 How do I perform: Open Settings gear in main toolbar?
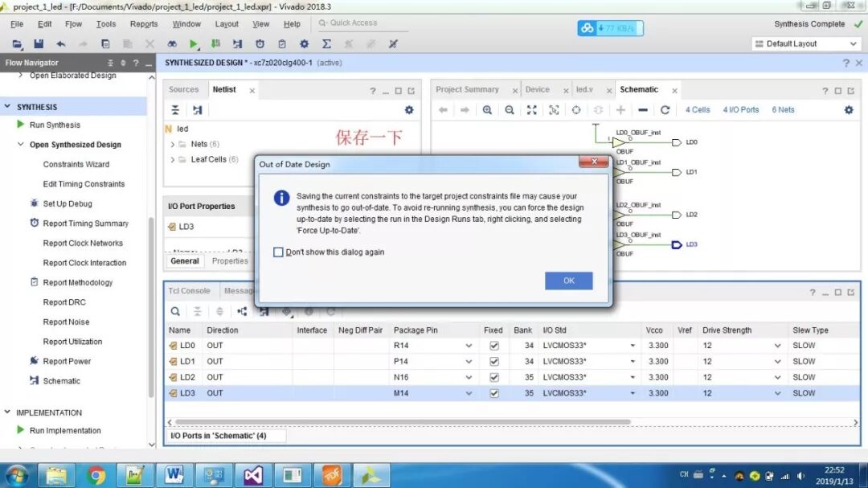304,43
